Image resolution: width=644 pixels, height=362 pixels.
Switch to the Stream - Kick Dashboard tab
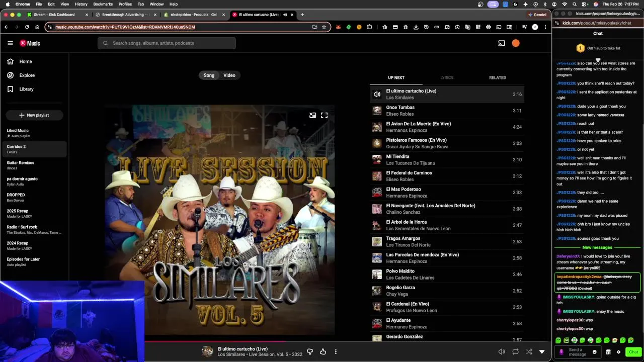pyautogui.click(x=57, y=15)
